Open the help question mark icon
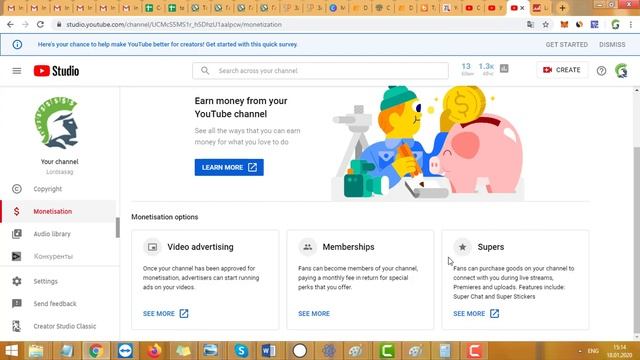Screen dimensions: 640x360 (x=601, y=71)
